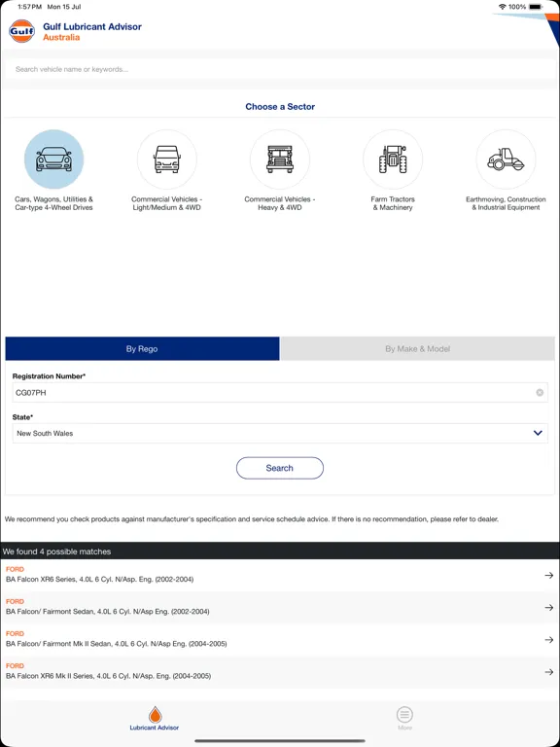Screen dimensions: 560x747
Task: Open arrow for Fairmont Mk II Sedan 2004-2005
Action: pyautogui.click(x=549, y=640)
